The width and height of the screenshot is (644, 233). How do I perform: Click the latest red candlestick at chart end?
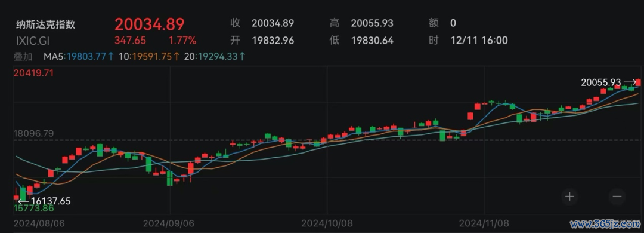638,82
